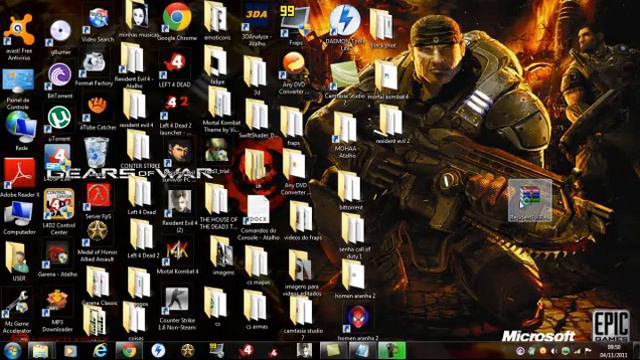Open DAEMON Tools from the taskbar
The width and height of the screenshot is (640, 360).
point(158,351)
